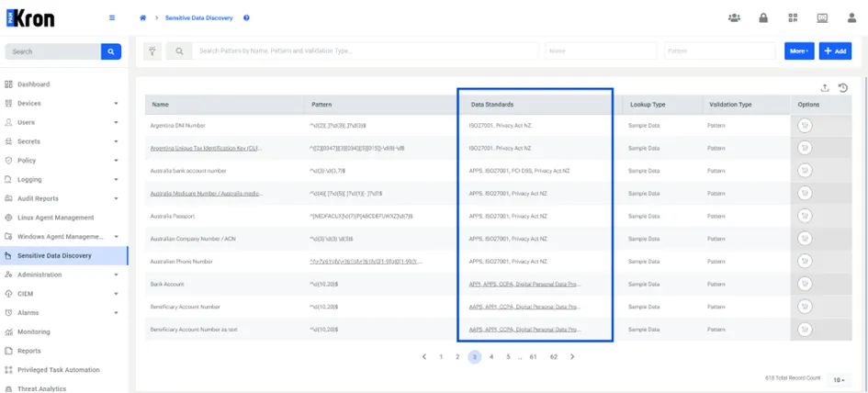The width and height of the screenshot is (868, 393).
Task: Open options for Beneficiary Account Number as text row
Action: pos(805,329)
